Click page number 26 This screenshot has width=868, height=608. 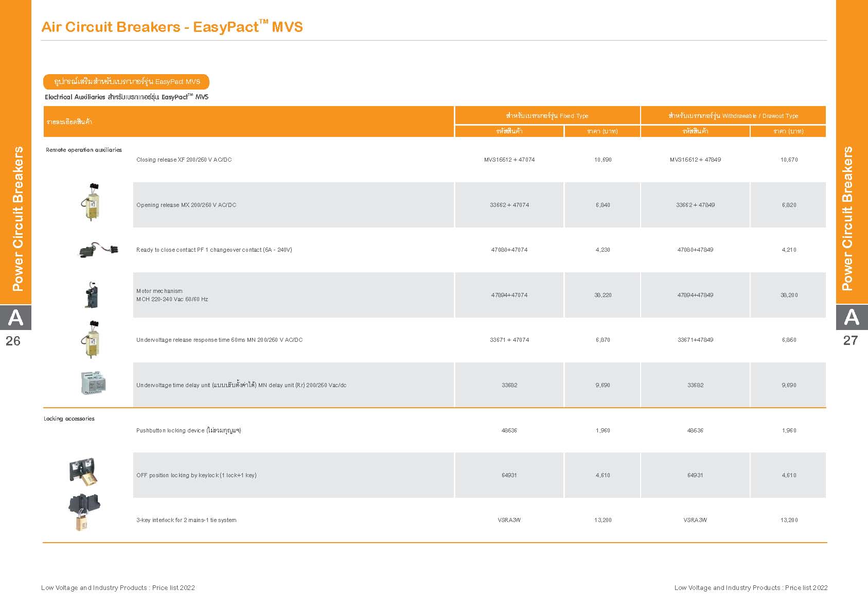(x=13, y=341)
